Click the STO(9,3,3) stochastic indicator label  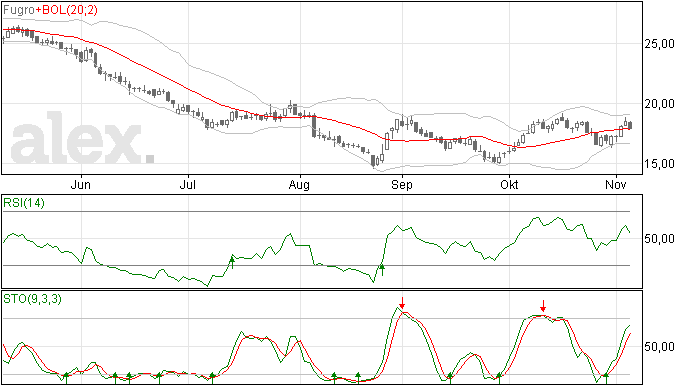[32, 299]
